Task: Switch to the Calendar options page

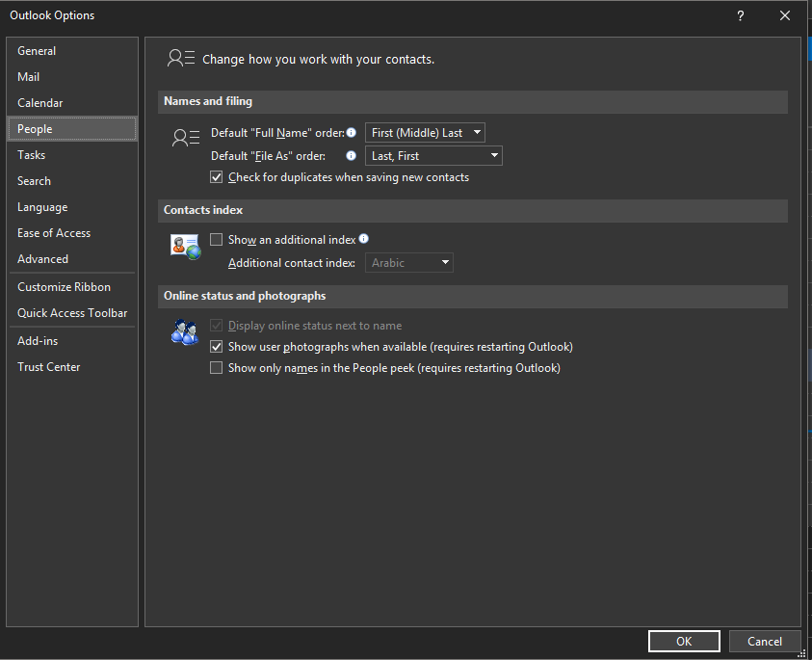Action: click(40, 102)
